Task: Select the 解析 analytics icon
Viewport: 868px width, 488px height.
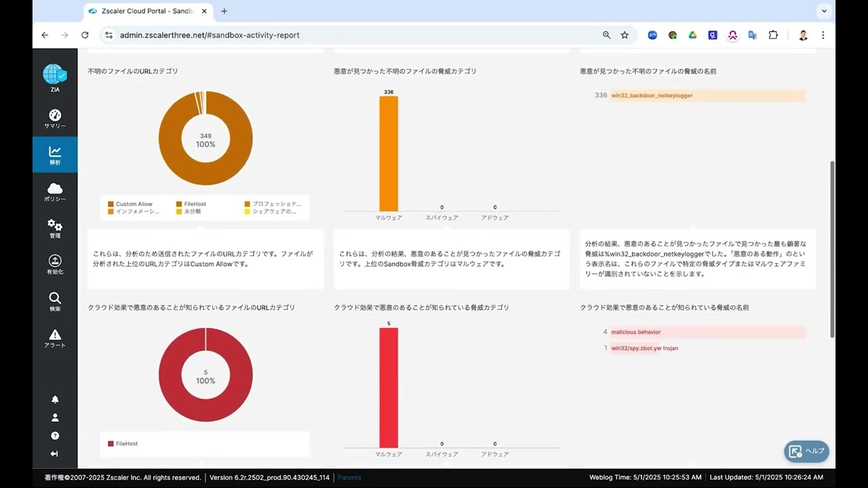Action: [54, 155]
